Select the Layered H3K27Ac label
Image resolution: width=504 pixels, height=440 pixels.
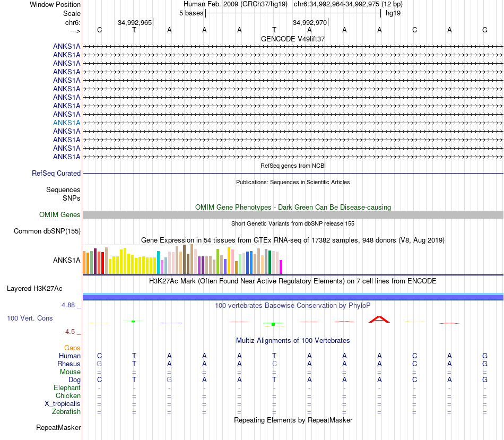34,289
